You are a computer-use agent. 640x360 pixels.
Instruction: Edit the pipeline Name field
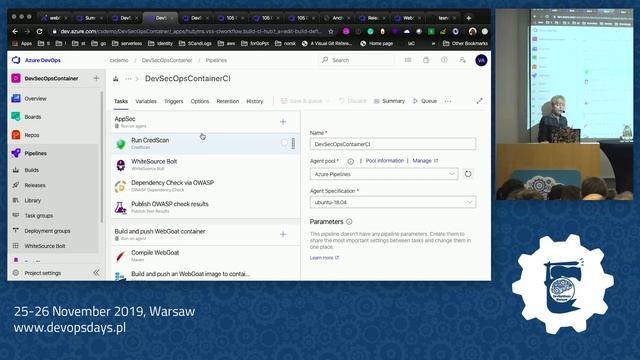tap(393, 144)
